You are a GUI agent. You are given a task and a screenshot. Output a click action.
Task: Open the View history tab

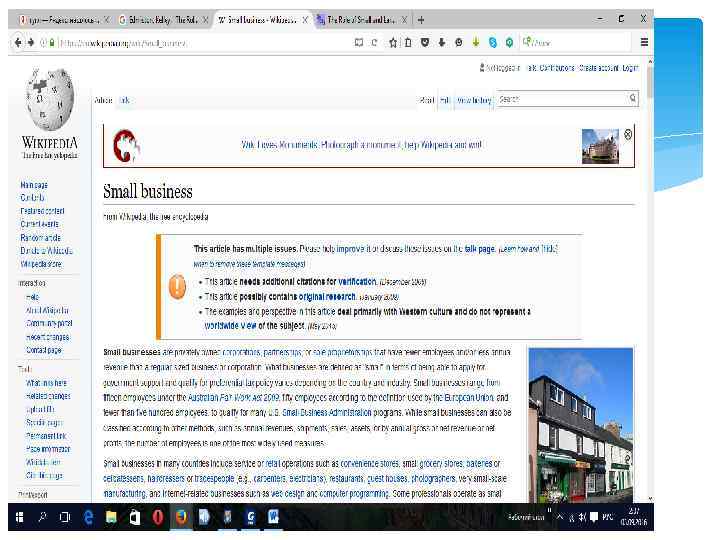pyautogui.click(x=474, y=100)
